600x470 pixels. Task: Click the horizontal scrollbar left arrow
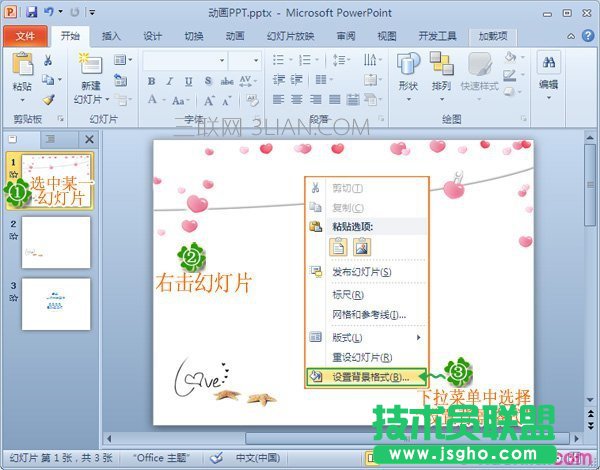click(109, 439)
